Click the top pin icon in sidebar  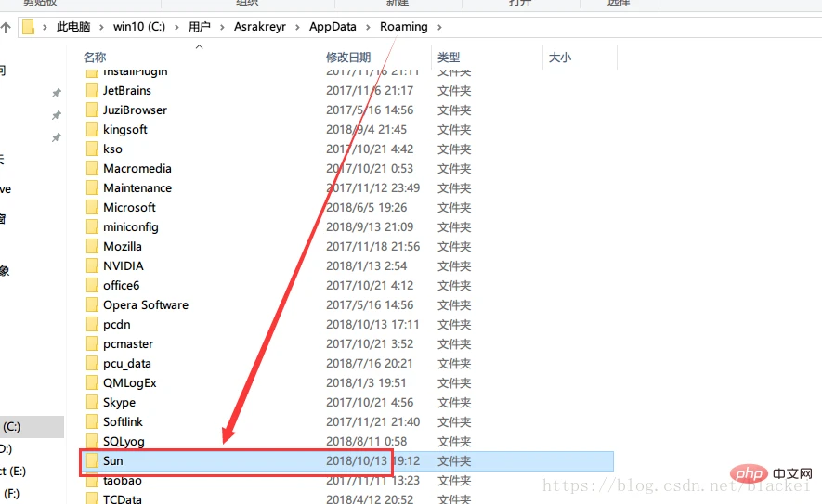click(x=56, y=93)
